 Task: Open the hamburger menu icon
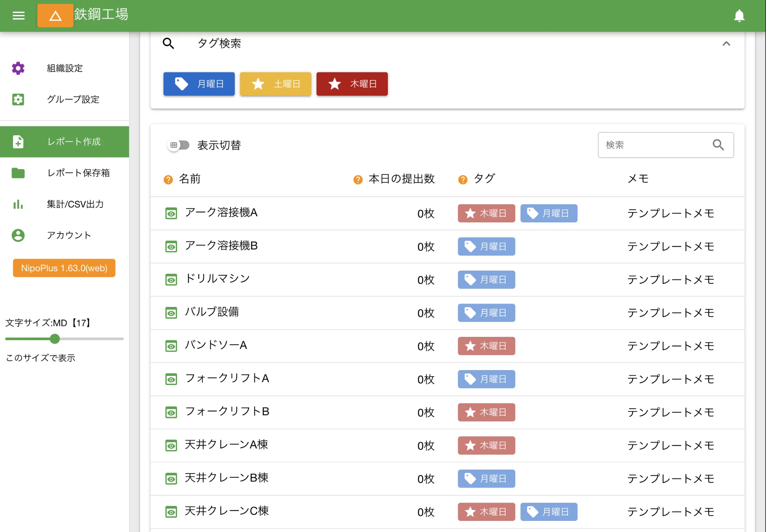18,16
